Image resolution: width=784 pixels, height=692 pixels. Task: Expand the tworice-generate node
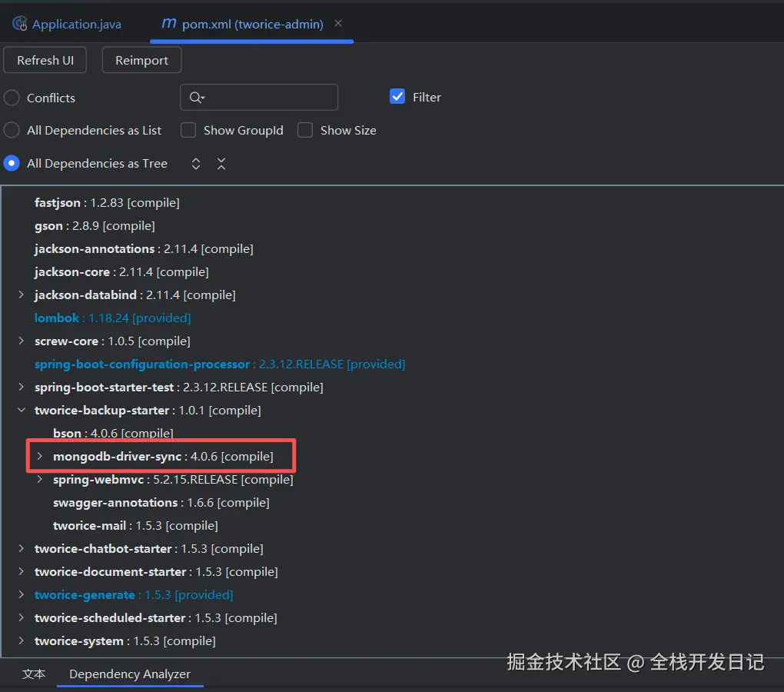click(21, 594)
